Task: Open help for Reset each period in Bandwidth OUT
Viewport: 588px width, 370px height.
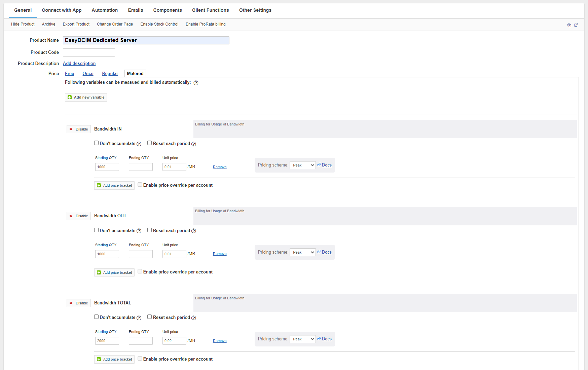Action: coord(194,231)
